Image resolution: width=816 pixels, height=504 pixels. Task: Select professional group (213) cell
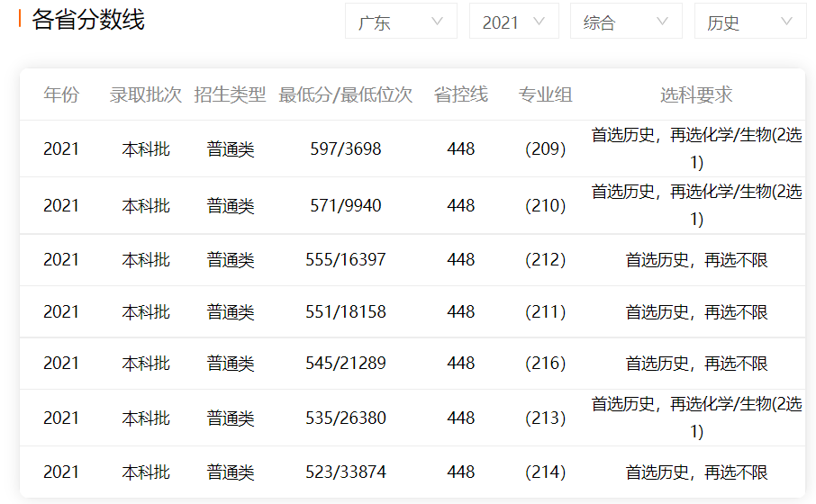(545, 418)
